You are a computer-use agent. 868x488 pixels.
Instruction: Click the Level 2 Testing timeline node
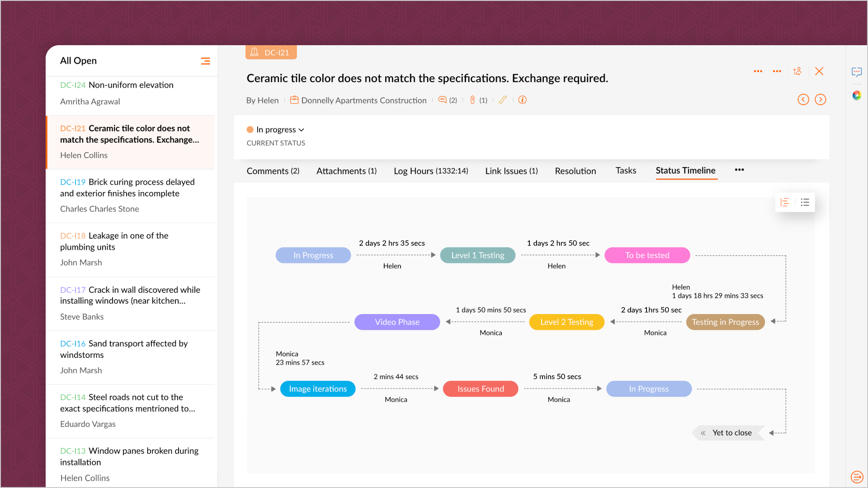pyautogui.click(x=566, y=322)
